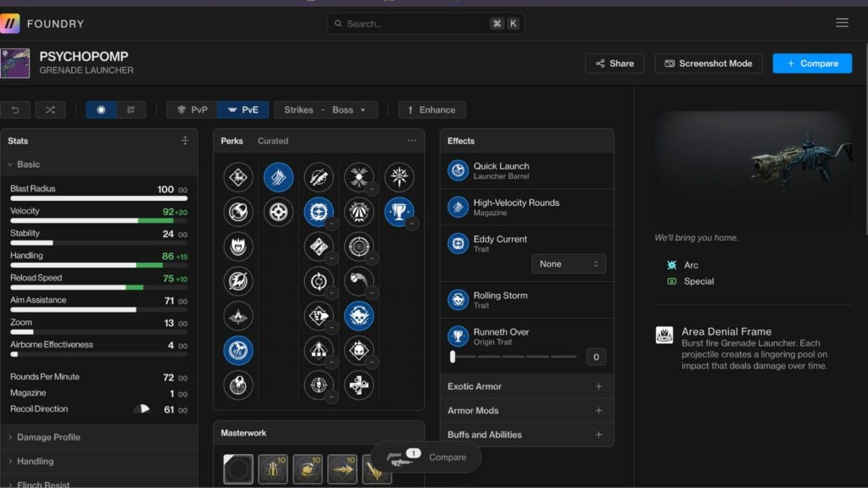Switch to grid perk view toggle
This screenshot has width=868, height=488.
[x=131, y=109]
